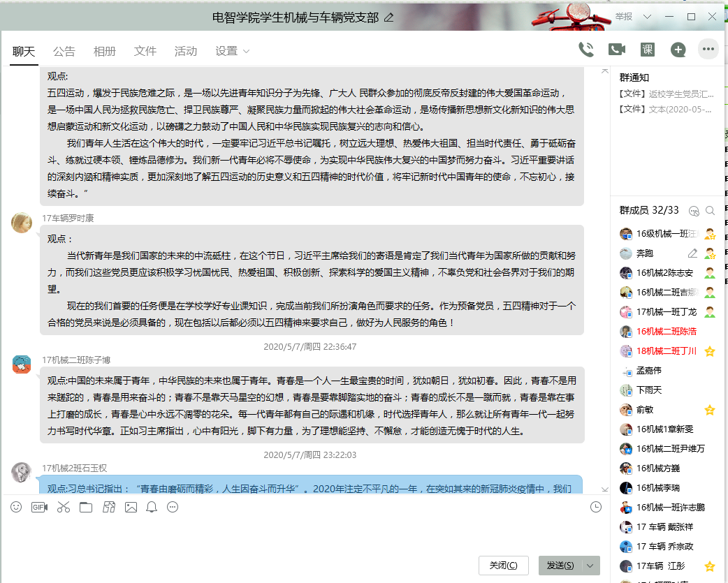Expand the 设置 settings dropdown

[233, 51]
